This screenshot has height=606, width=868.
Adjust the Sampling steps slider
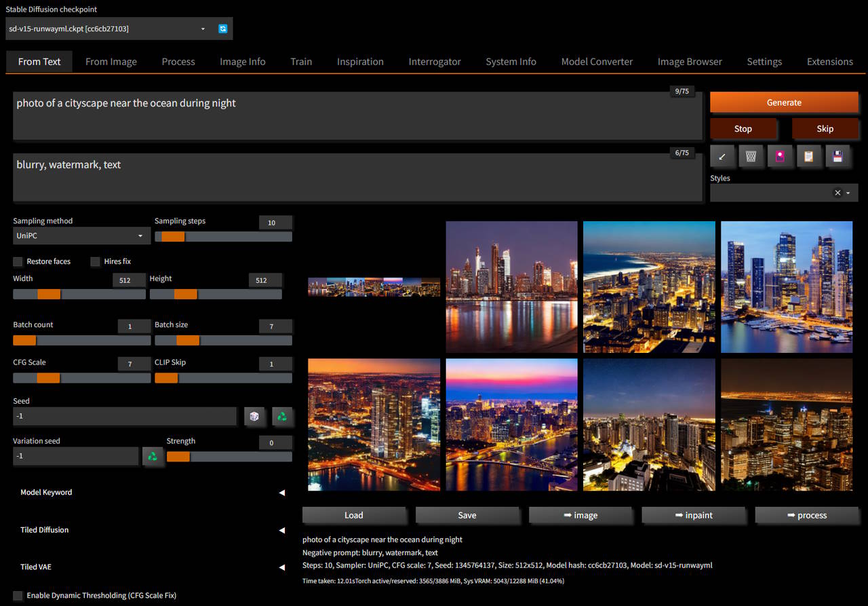pyautogui.click(x=223, y=237)
